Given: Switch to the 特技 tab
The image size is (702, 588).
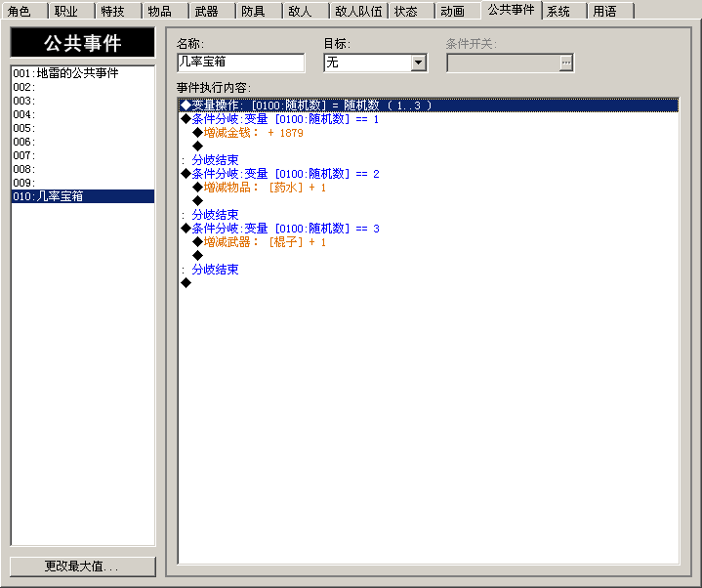Looking at the screenshot, I should tap(118, 11).
